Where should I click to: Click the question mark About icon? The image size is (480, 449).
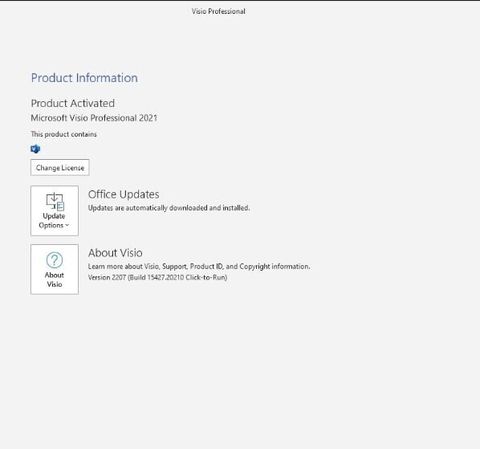point(54,260)
